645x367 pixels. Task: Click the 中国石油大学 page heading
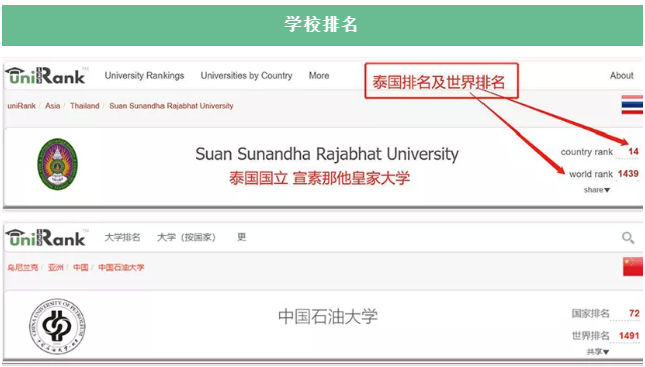pos(328,316)
